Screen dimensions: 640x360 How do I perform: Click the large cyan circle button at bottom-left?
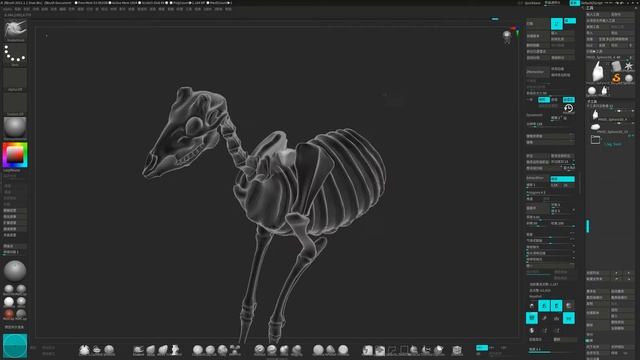[x=15, y=346]
